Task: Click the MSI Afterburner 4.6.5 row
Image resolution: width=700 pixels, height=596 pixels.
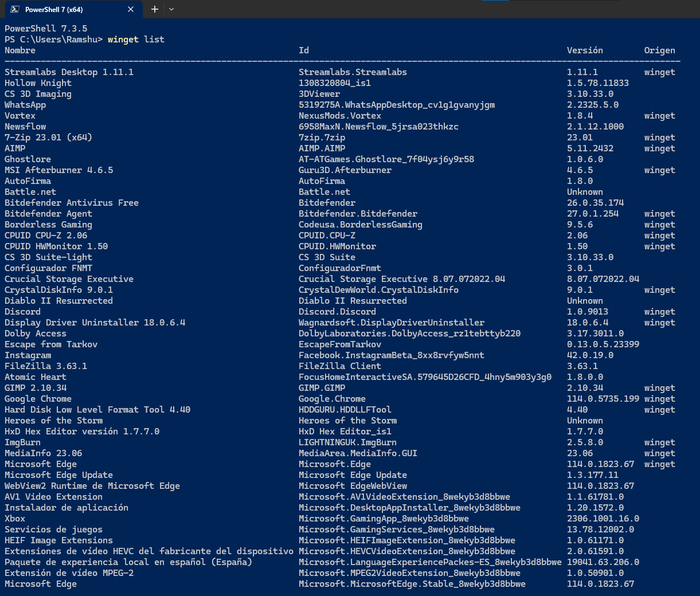Action: pos(58,170)
